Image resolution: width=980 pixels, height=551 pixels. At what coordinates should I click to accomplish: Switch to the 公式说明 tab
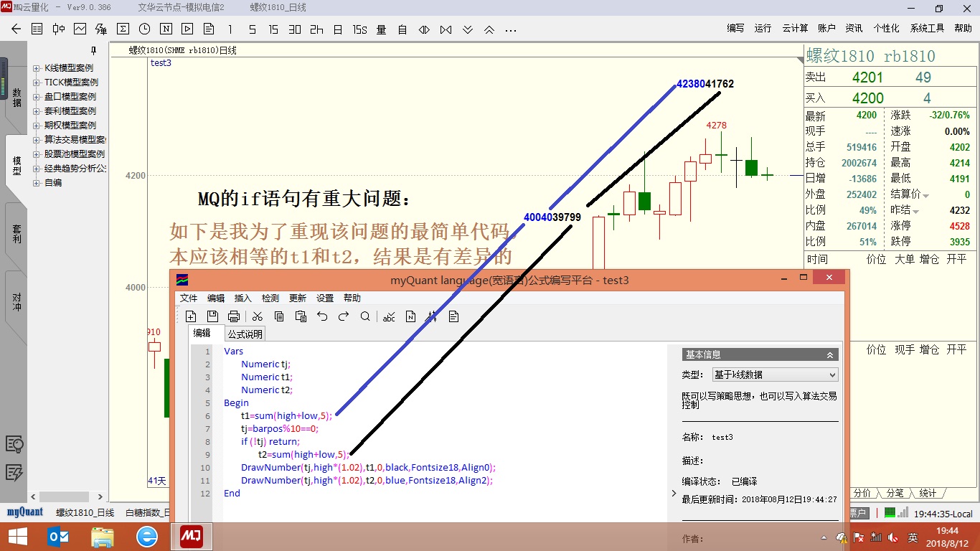click(245, 334)
